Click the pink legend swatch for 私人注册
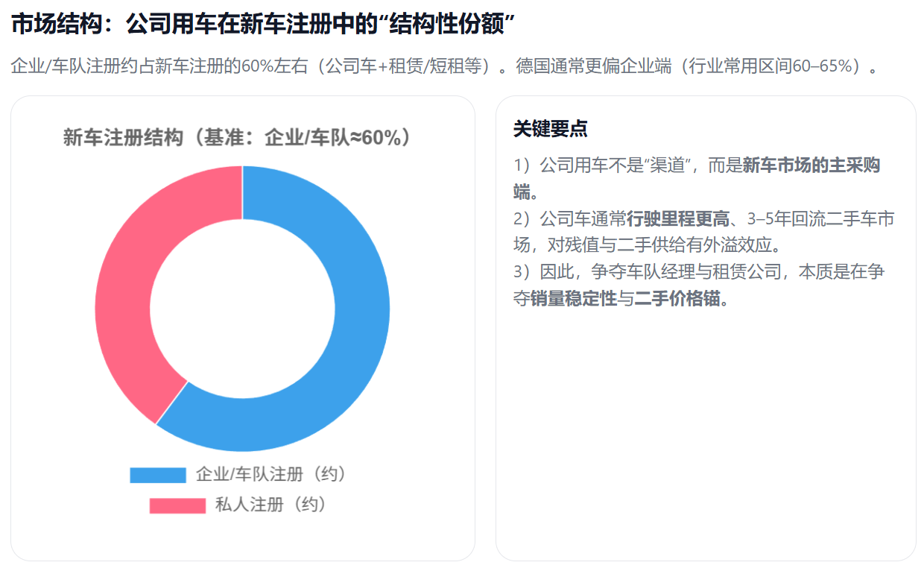The height and width of the screenshot is (571, 924). (x=177, y=505)
